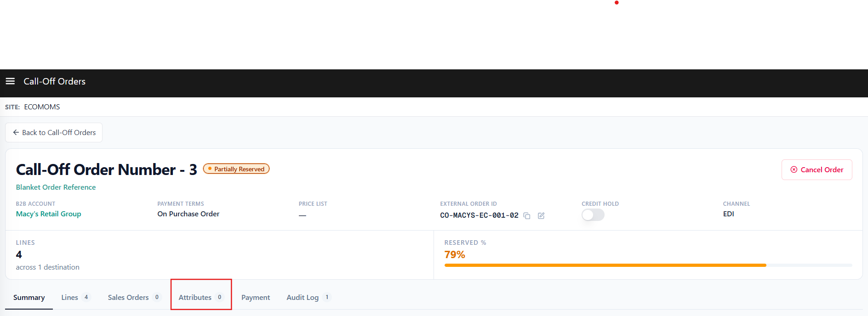The image size is (868, 316).
Task: Click the Partially Reserved status badge
Action: pyautogui.click(x=236, y=169)
